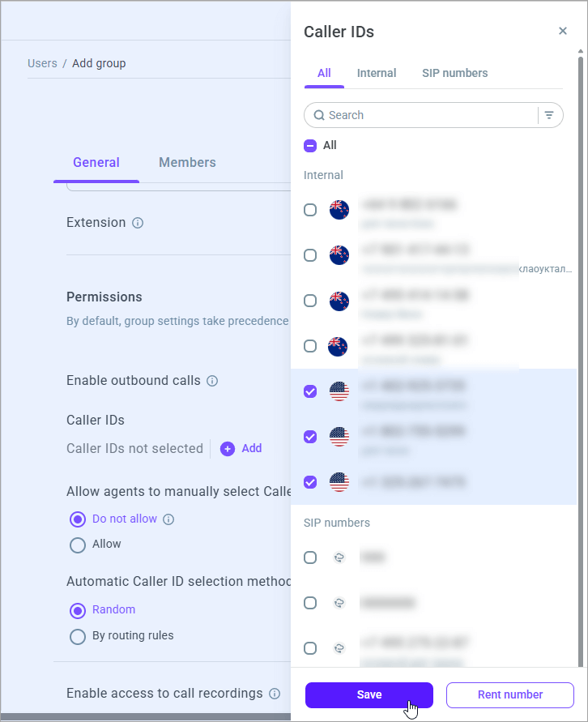This screenshot has width=588, height=722.
Task: Click info icon beside call recordings access
Action: click(x=275, y=694)
